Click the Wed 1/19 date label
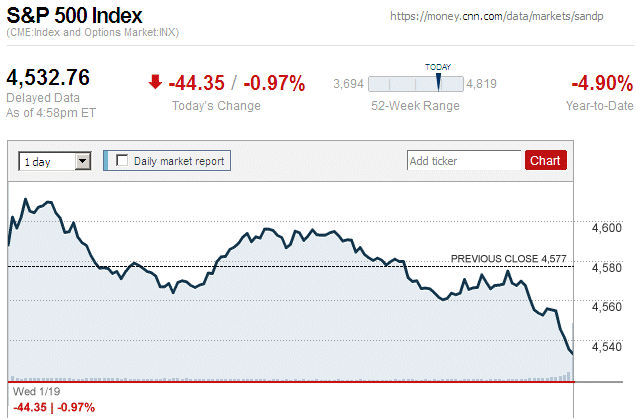Screen dimensions: 640x420 click(x=29, y=393)
